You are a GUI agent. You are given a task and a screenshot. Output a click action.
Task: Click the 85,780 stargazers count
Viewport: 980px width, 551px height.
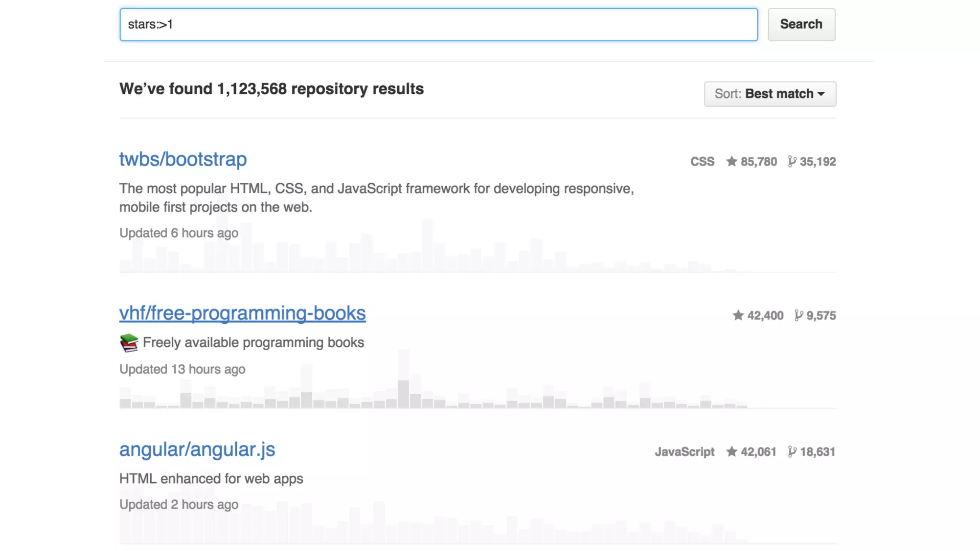(x=758, y=162)
